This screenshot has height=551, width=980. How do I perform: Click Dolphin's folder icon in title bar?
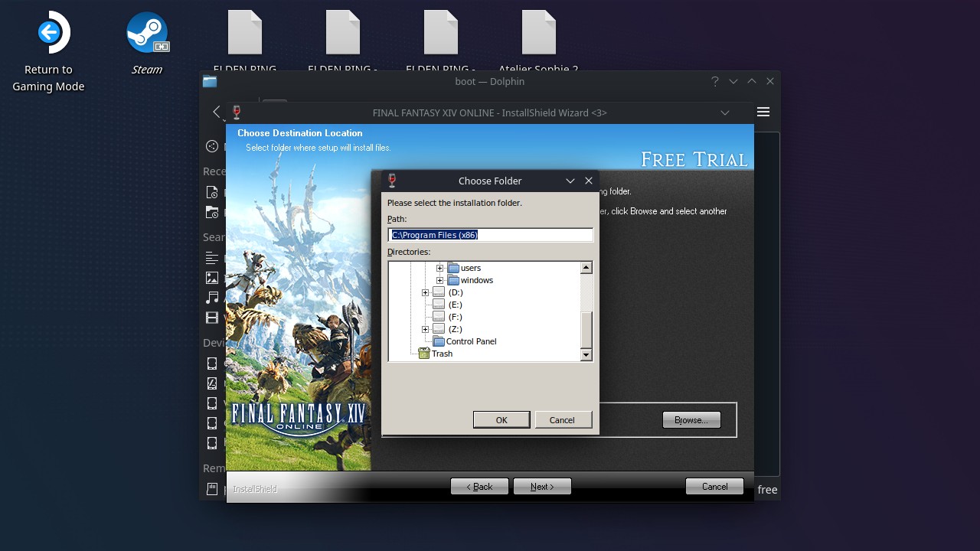click(x=210, y=81)
